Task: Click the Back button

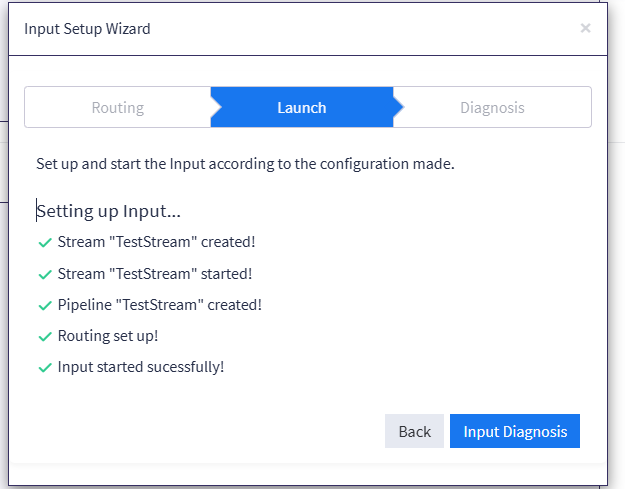Action: point(414,431)
